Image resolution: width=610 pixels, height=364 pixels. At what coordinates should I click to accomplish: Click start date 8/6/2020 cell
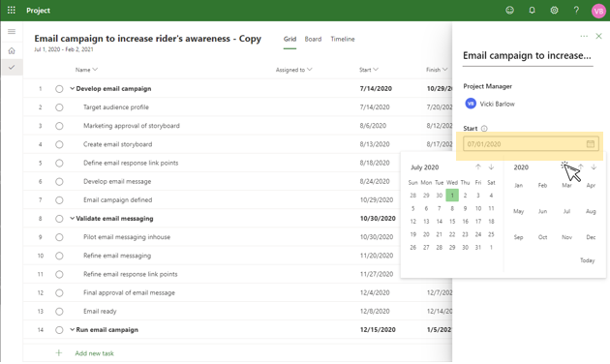[x=373, y=126]
